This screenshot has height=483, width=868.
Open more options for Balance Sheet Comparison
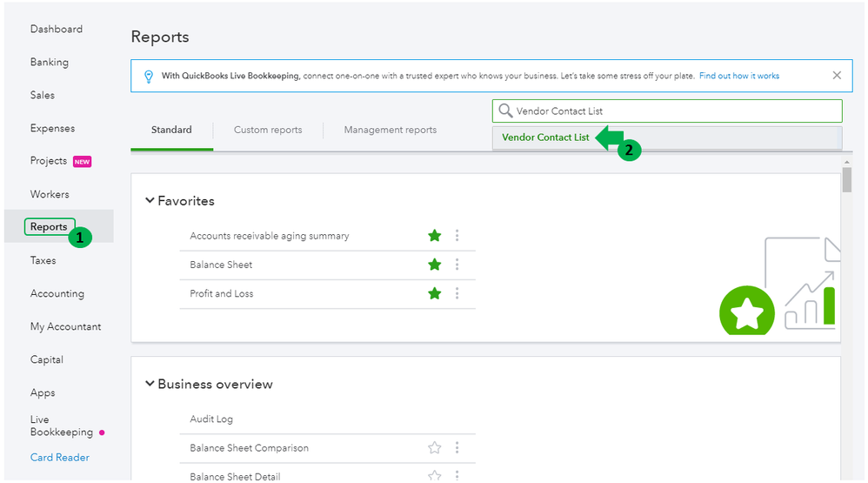457,448
